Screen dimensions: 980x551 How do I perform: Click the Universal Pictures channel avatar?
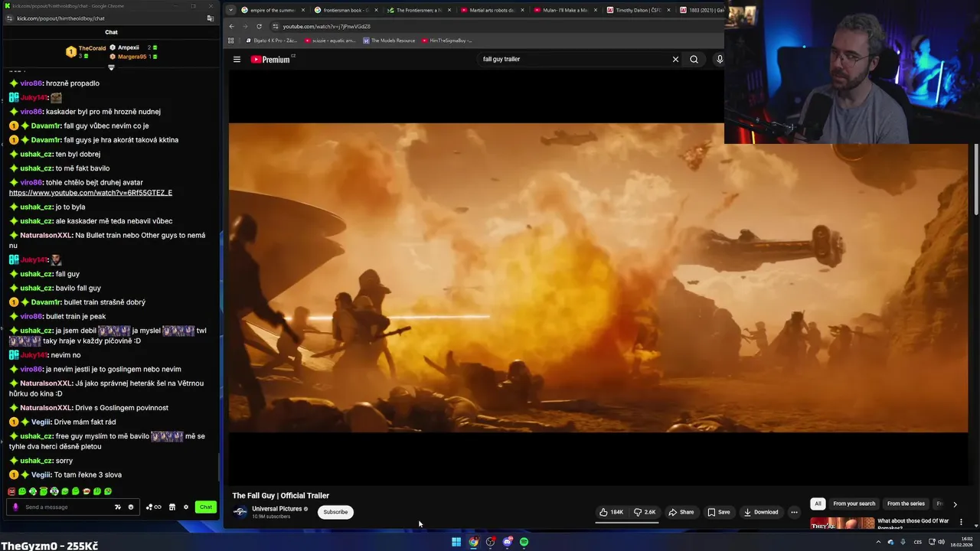click(240, 512)
